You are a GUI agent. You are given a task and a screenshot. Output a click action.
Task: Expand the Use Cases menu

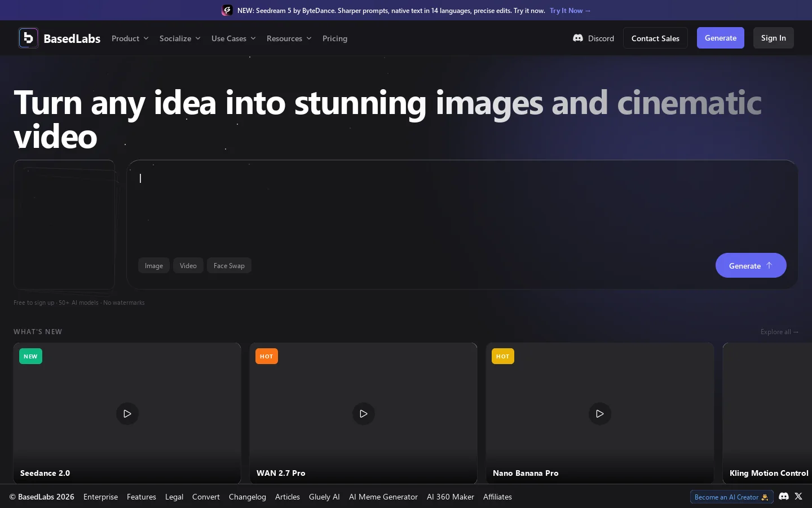tap(233, 38)
